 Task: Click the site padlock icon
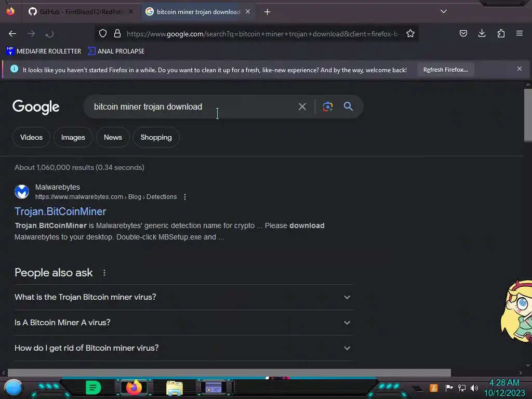coord(117,33)
